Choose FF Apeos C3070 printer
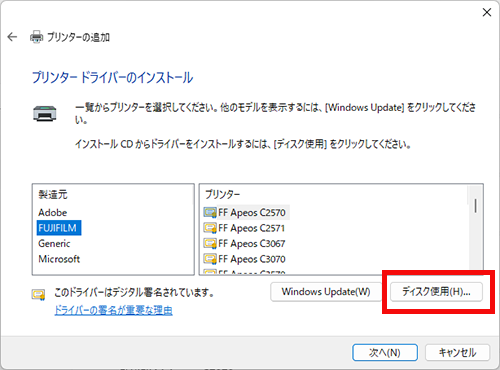This screenshot has width=500, height=370. pos(252,259)
